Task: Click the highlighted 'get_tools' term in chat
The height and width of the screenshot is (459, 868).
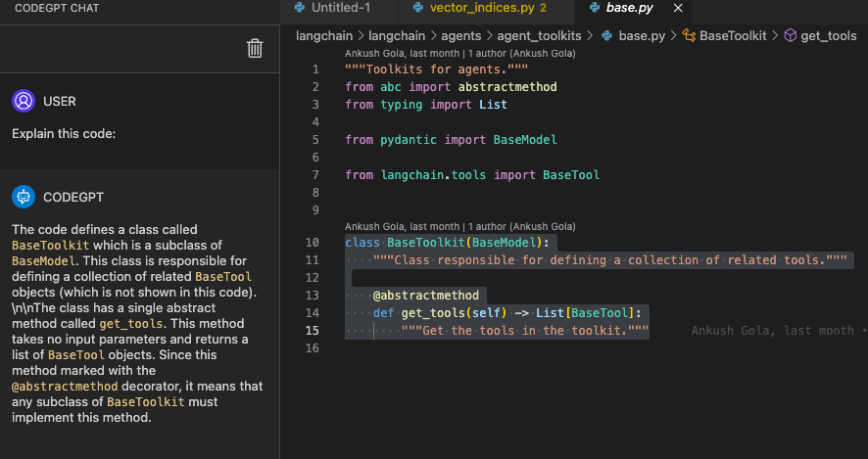Action: tap(131, 324)
